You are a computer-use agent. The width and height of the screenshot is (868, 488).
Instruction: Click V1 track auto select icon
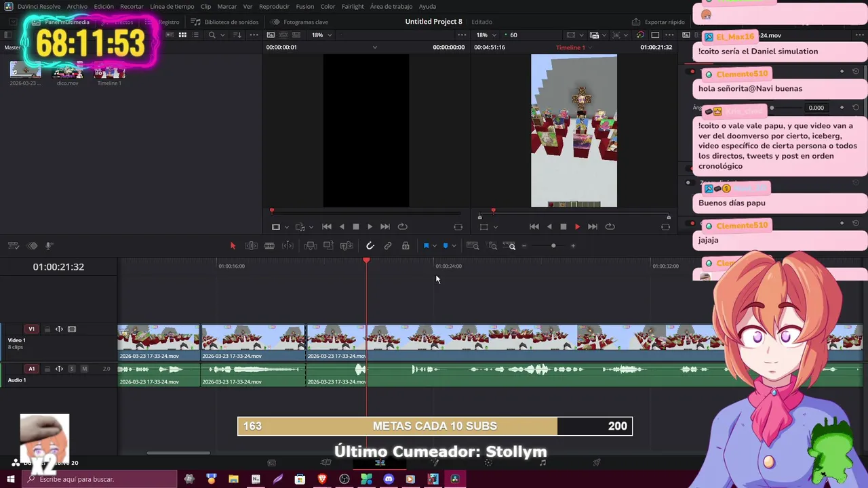pos(59,329)
